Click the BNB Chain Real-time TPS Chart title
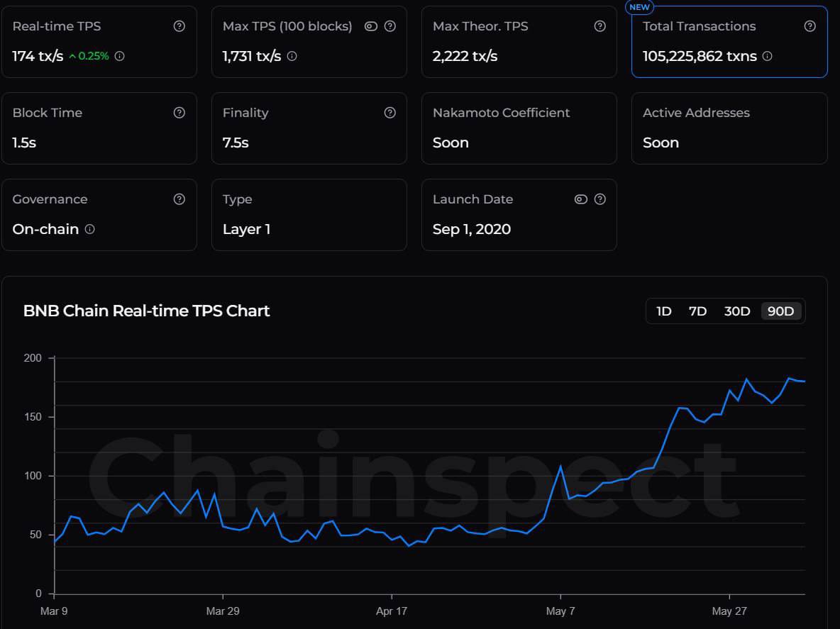The height and width of the screenshot is (629, 840). click(146, 311)
